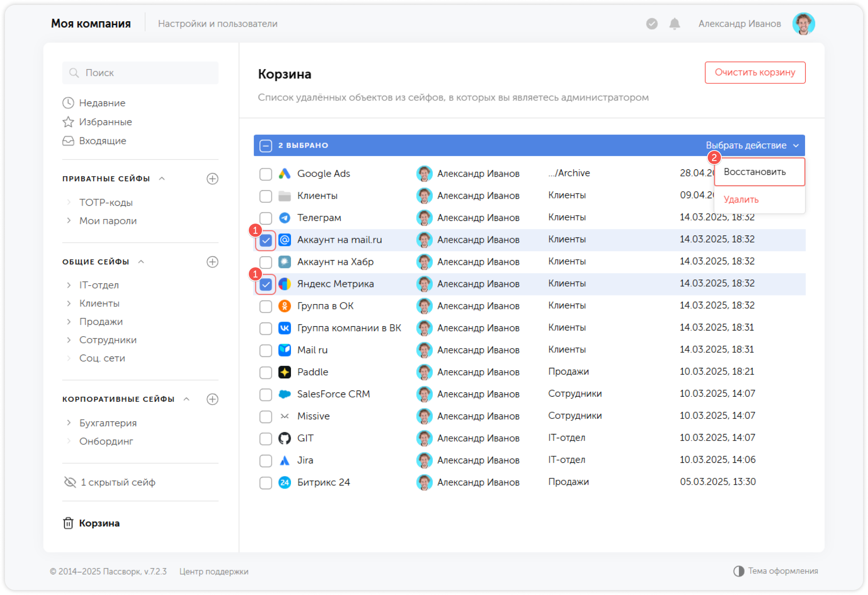This screenshot has width=868, height=595.
Task: Expand the IT-отдел safe in sidebar
Action: 69,285
